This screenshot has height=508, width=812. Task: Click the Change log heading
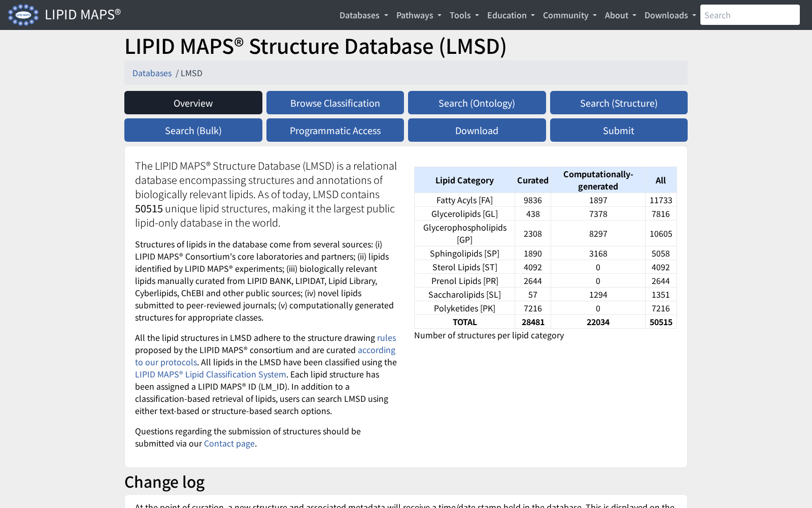[x=164, y=482]
